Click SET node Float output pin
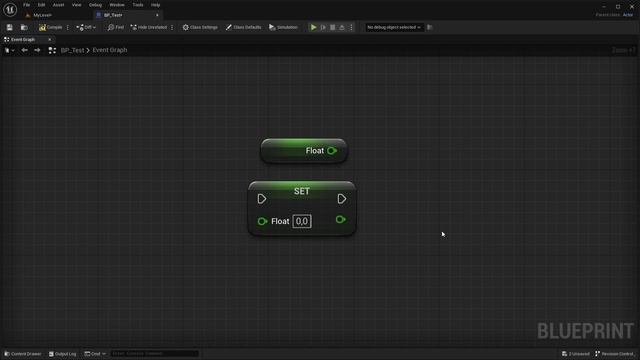The image size is (640, 360). click(x=340, y=220)
